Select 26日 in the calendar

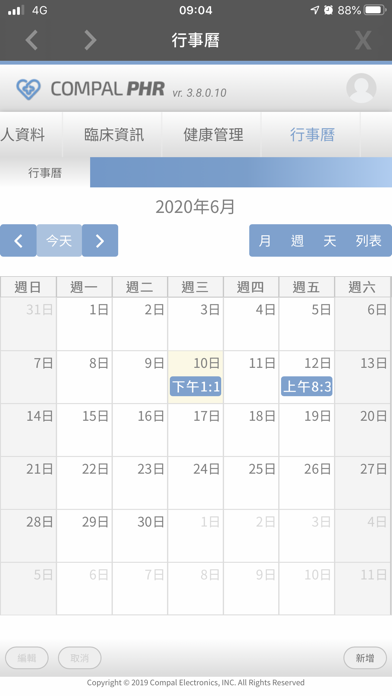pyautogui.click(x=307, y=483)
